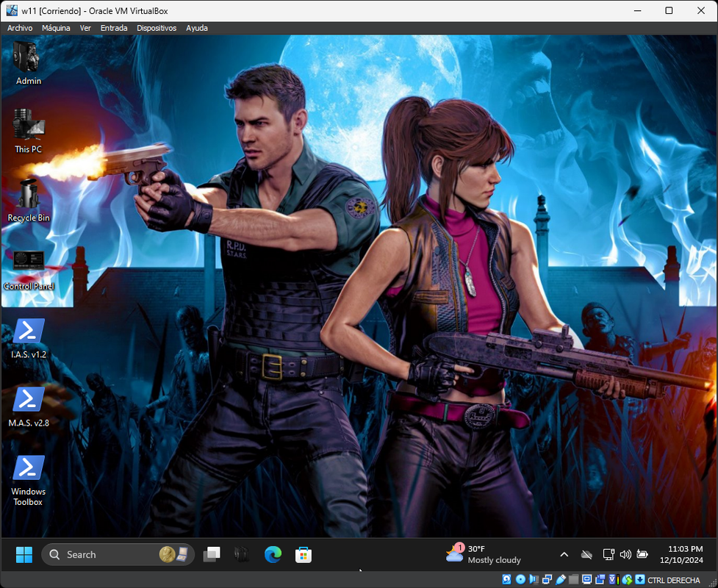The width and height of the screenshot is (718, 588).
Task: Click VirtualBox optical disc indicator
Action: point(520,579)
